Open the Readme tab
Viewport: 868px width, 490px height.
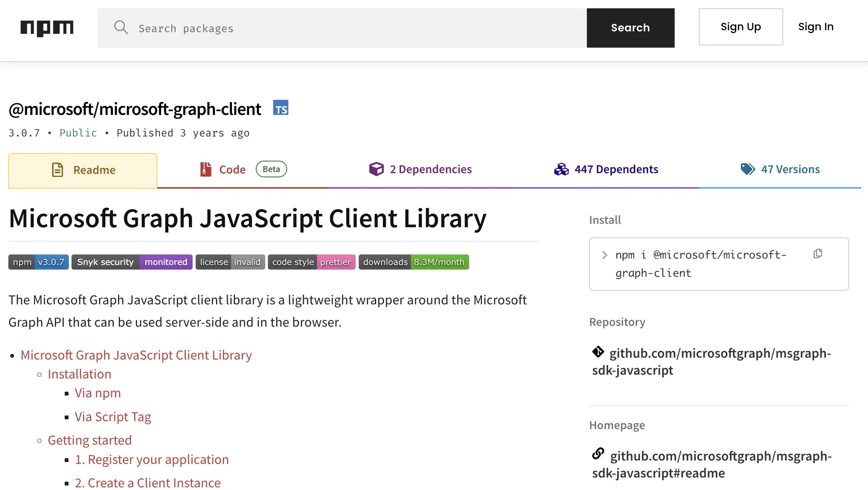(83, 171)
